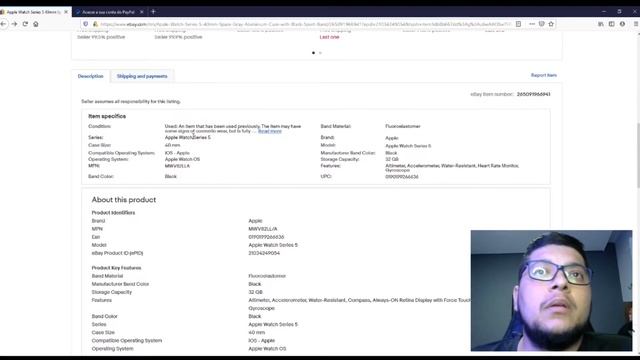Open the Shipping and payments tab
This screenshot has height=360, width=640.
tap(142, 76)
